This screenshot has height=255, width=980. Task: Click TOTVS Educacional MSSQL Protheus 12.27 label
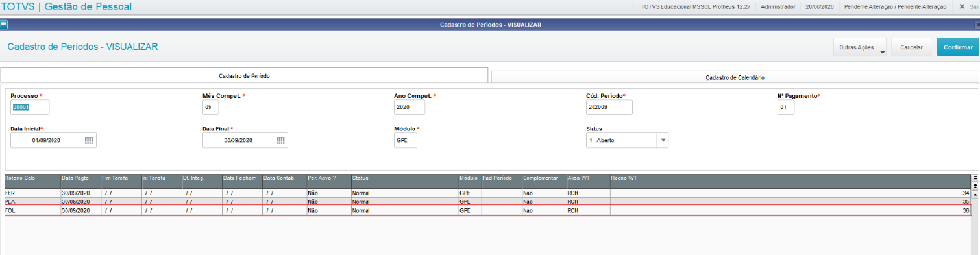click(x=695, y=6)
